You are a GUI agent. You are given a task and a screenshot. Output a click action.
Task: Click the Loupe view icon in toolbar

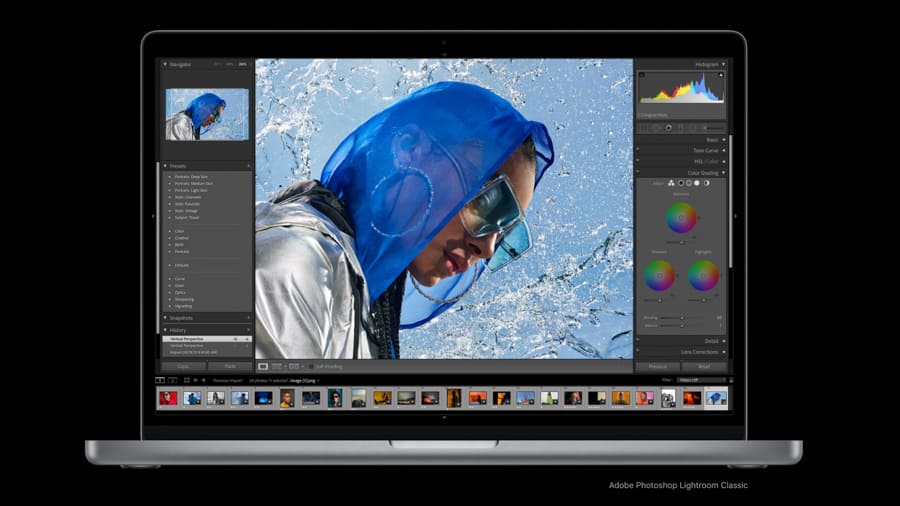tap(263, 367)
